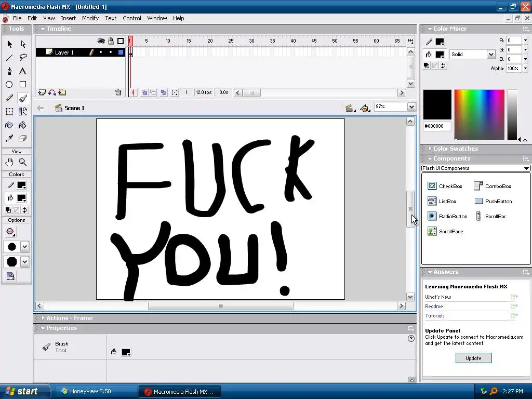Viewport: 532px width, 399px height.
Task: Select the Lasso tool
Action: 23,58
